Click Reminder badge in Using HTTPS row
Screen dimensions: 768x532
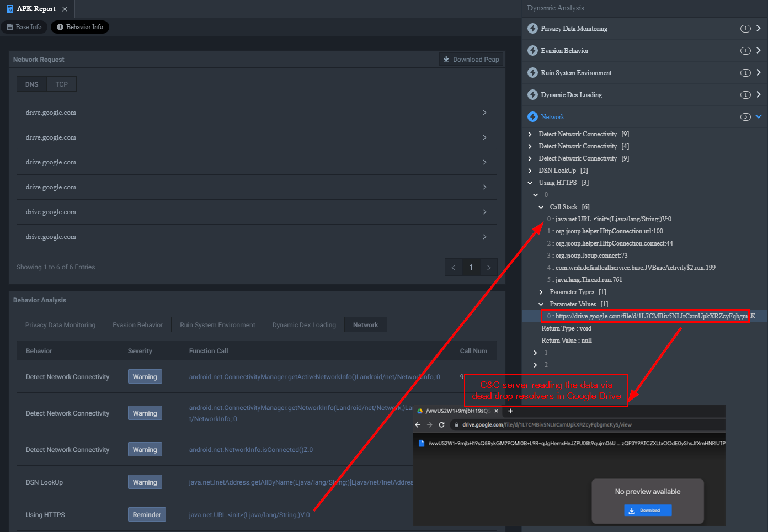147,515
